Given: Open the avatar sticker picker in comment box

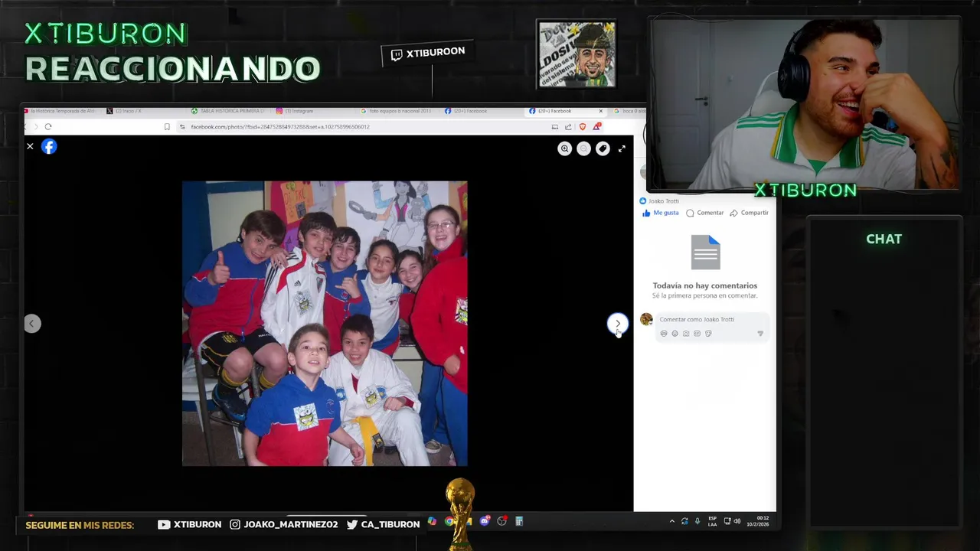Looking at the screenshot, I should click(664, 334).
